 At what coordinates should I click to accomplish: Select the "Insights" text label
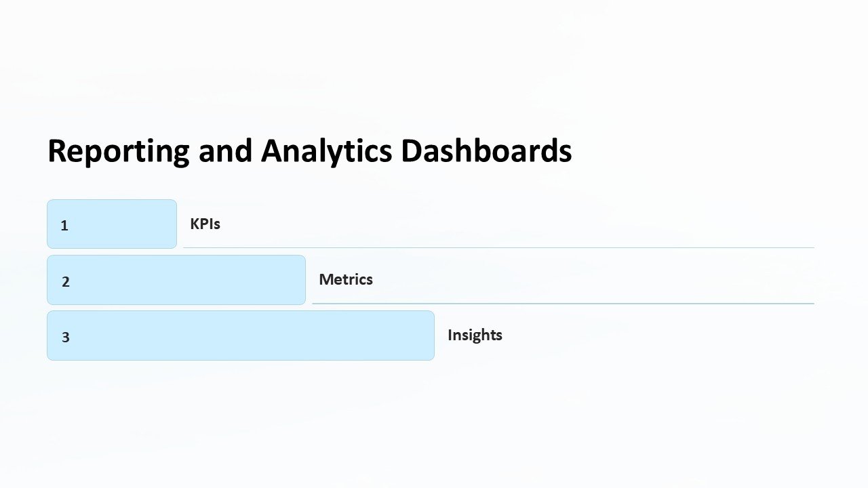475,335
